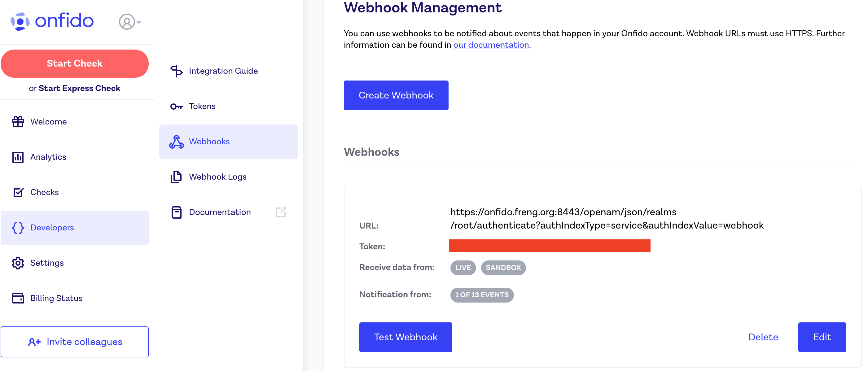The height and width of the screenshot is (371, 868).
Task: Click the Onfido logo icon
Action: (20, 22)
